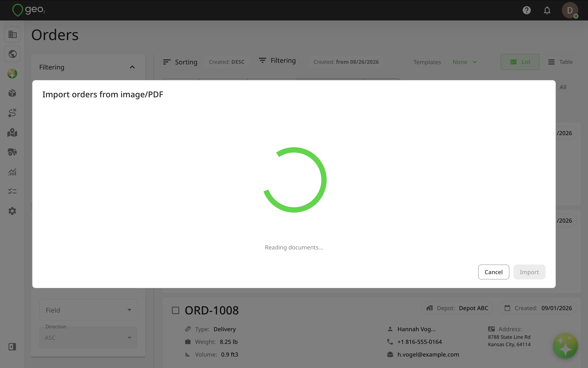Select the ORD-1008 order checkbox
This screenshot has height=368, width=588.
point(176,310)
